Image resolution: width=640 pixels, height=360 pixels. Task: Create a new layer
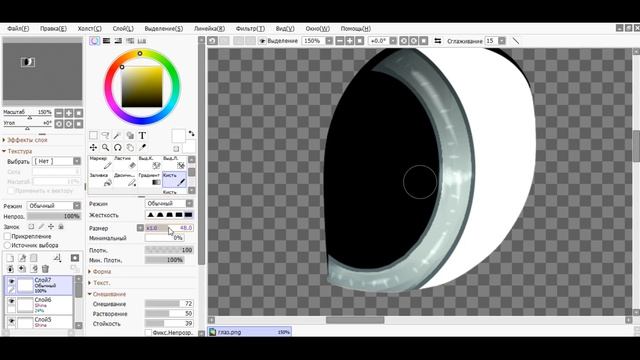tap(11, 258)
